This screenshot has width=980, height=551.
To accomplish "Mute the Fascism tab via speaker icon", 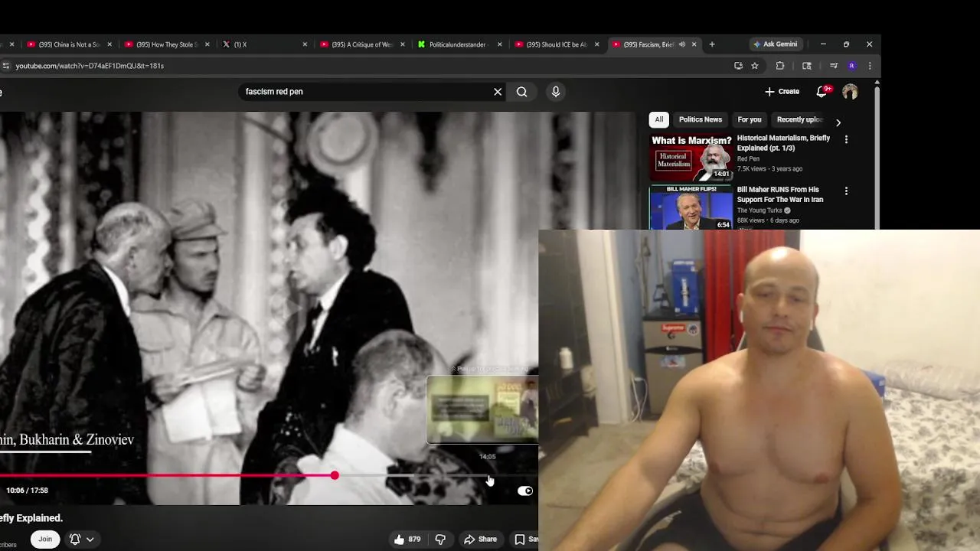I will (681, 44).
